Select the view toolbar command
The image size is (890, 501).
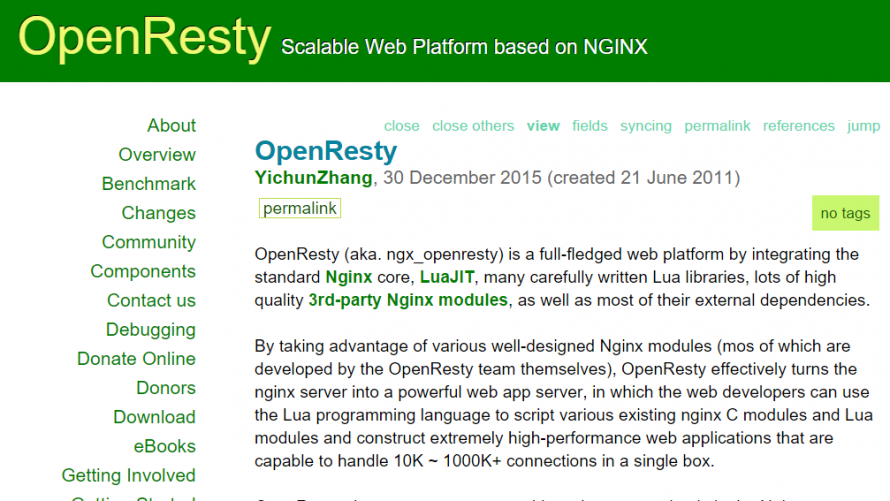click(543, 126)
